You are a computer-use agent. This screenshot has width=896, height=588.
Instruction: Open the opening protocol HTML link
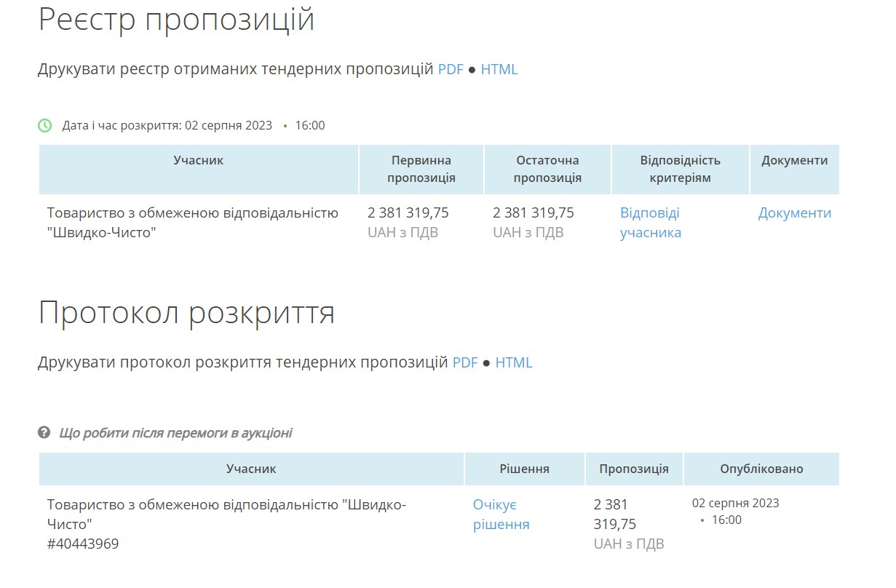pyautogui.click(x=514, y=362)
